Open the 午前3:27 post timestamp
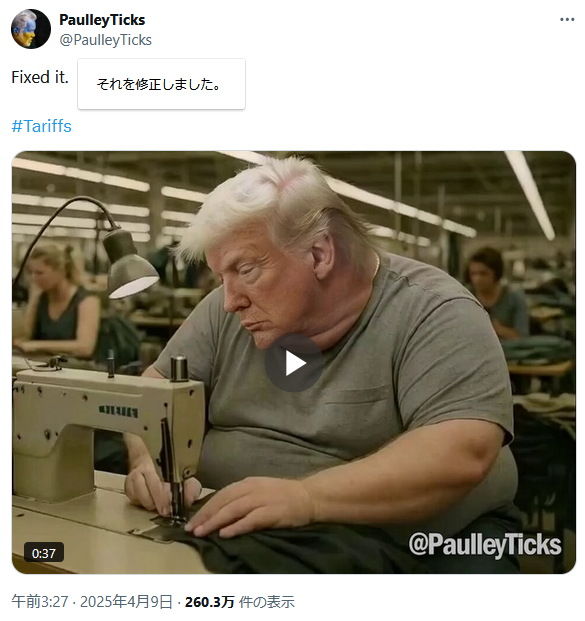The width and height of the screenshot is (585, 621). click(x=40, y=602)
